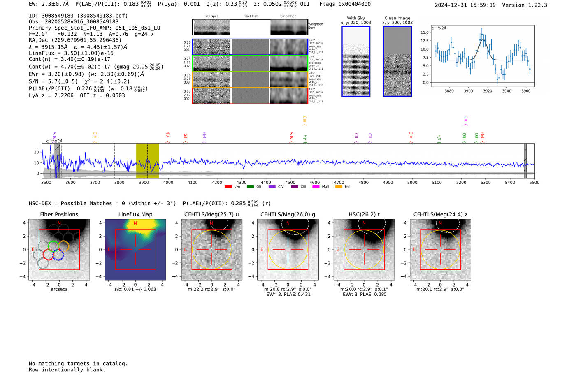Viewport: 576px width, 392px height.
Task: Open the Lineflux Map panel
Action: 135,249
